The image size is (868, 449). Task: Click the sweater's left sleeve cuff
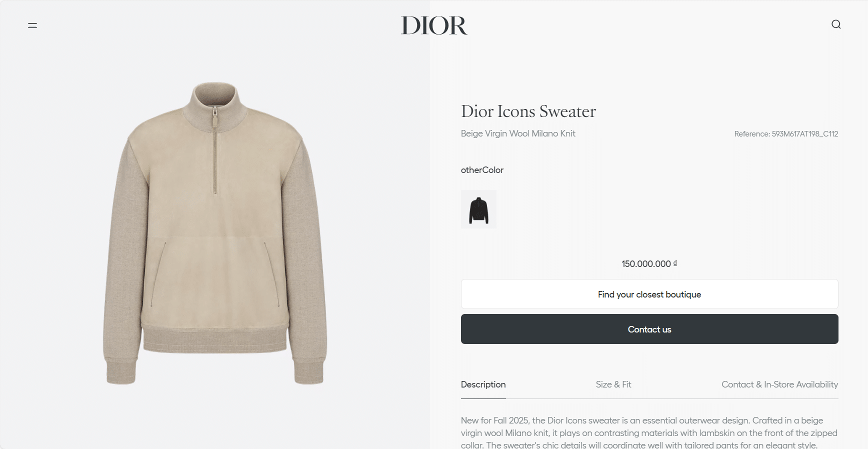[x=121, y=371]
